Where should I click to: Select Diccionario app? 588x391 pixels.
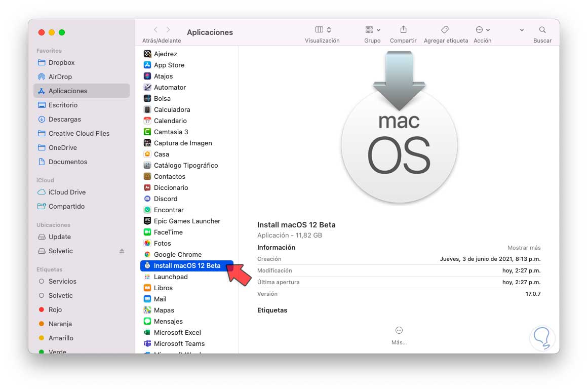187,188
